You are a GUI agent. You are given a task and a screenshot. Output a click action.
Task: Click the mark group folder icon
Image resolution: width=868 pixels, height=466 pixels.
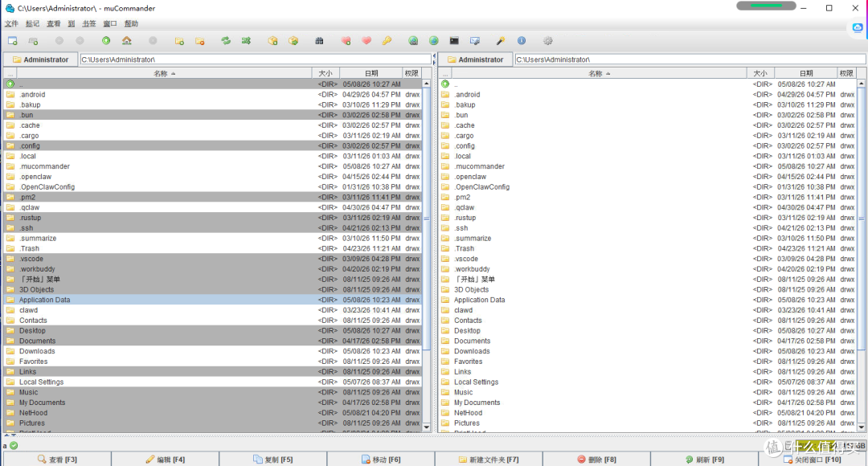click(179, 41)
